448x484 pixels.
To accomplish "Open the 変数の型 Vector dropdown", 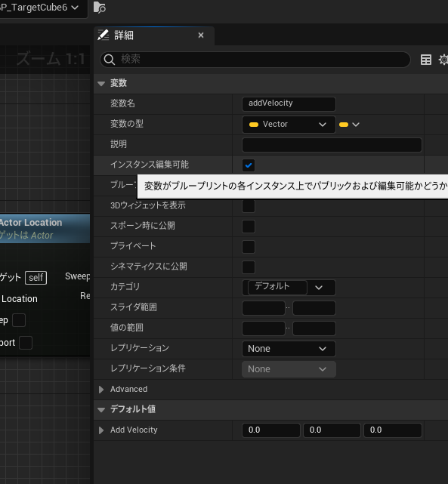I will point(289,125).
